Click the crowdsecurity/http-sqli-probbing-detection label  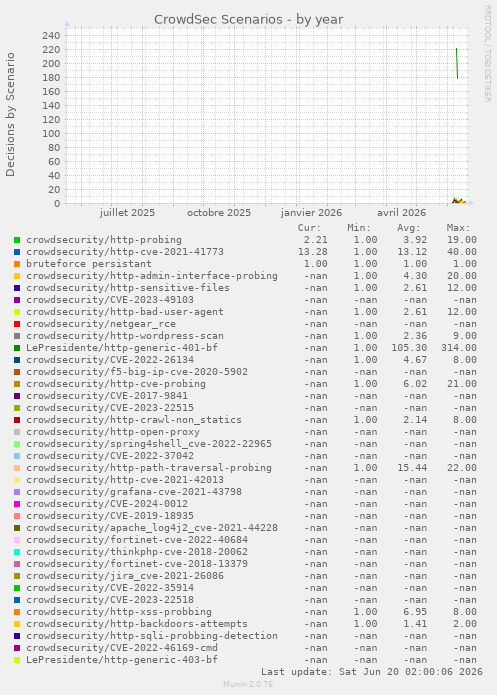(152, 636)
